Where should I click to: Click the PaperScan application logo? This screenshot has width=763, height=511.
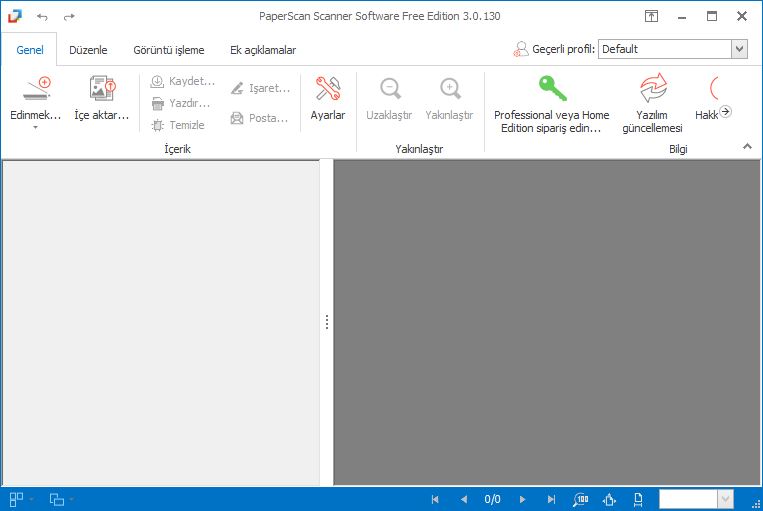(15, 16)
